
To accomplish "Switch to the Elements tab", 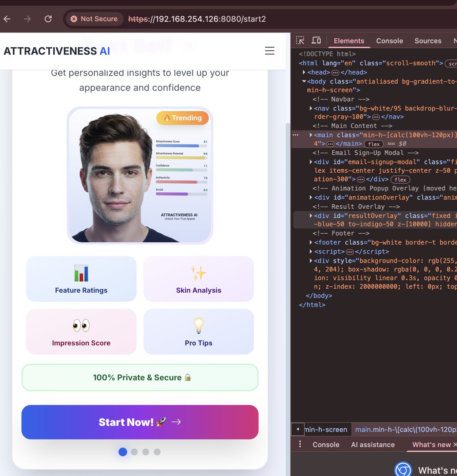I will point(349,41).
